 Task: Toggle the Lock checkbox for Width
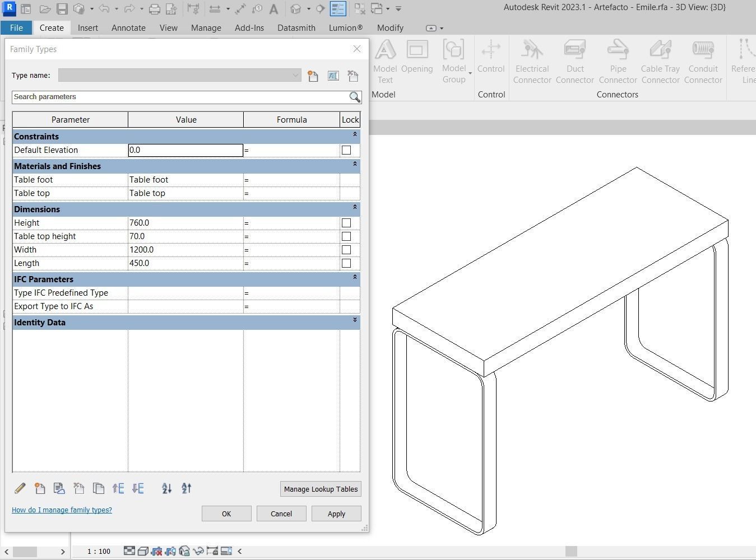[x=346, y=250]
